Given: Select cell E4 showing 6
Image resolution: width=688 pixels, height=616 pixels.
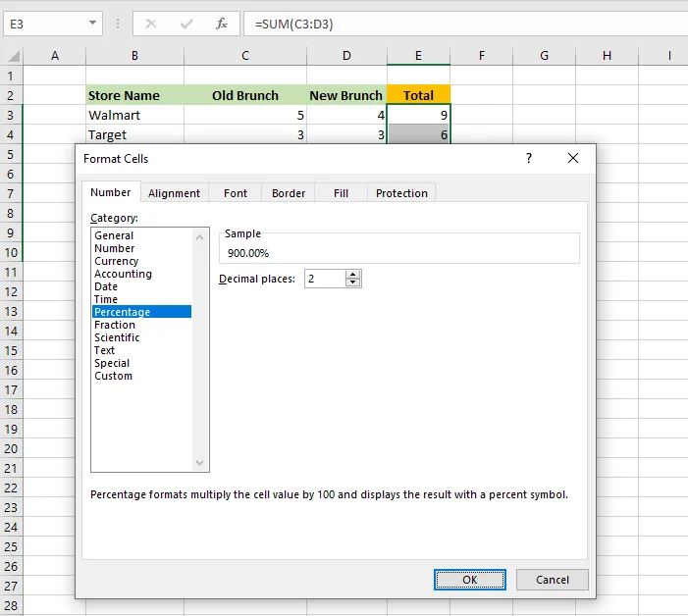Looking at the screenshot, I should click(x=418, y=134).
